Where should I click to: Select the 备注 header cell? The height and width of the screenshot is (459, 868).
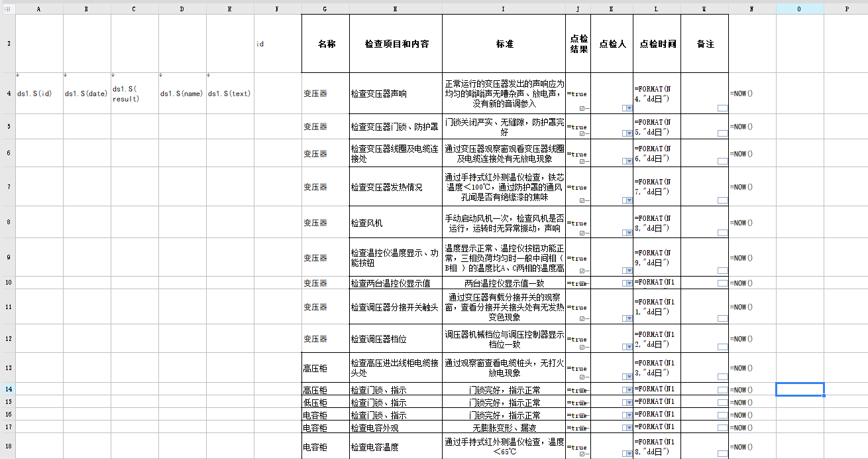[x=704, y=44]
